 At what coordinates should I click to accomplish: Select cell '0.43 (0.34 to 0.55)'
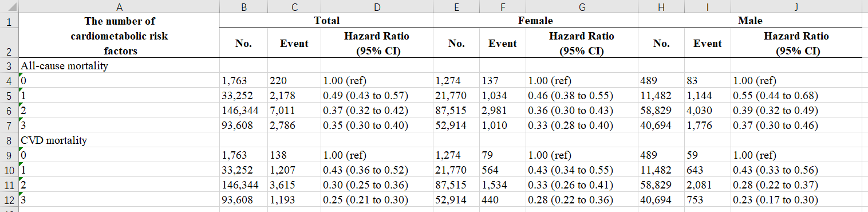[582, 170]
